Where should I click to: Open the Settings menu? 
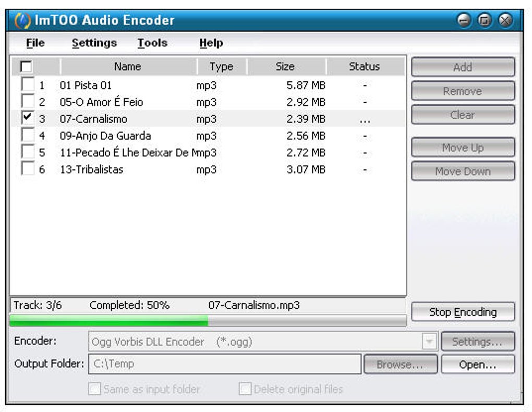(94, 43)
